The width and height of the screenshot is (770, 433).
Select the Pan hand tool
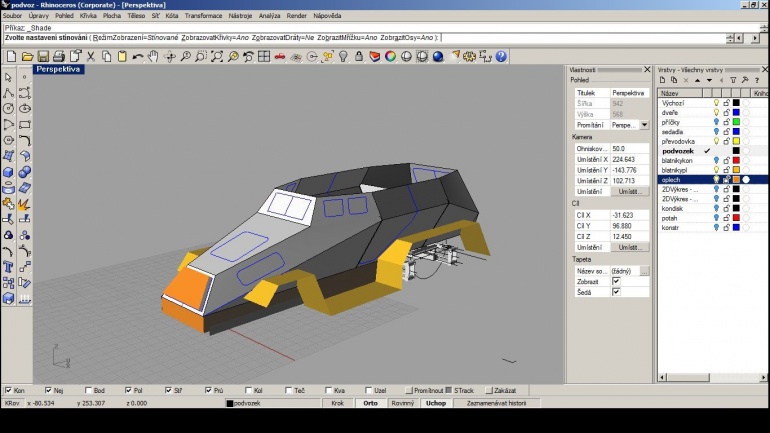[x=153, y=56]
